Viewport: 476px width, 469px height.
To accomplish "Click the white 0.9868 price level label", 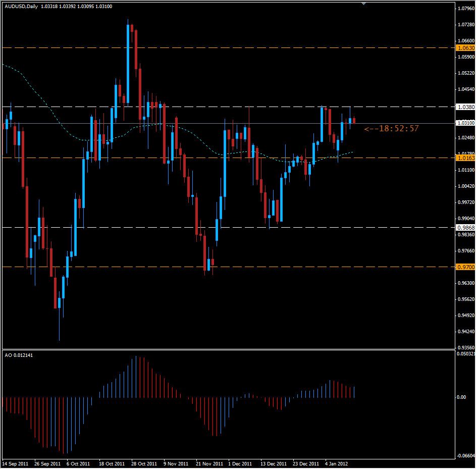I will coord(464,227).
